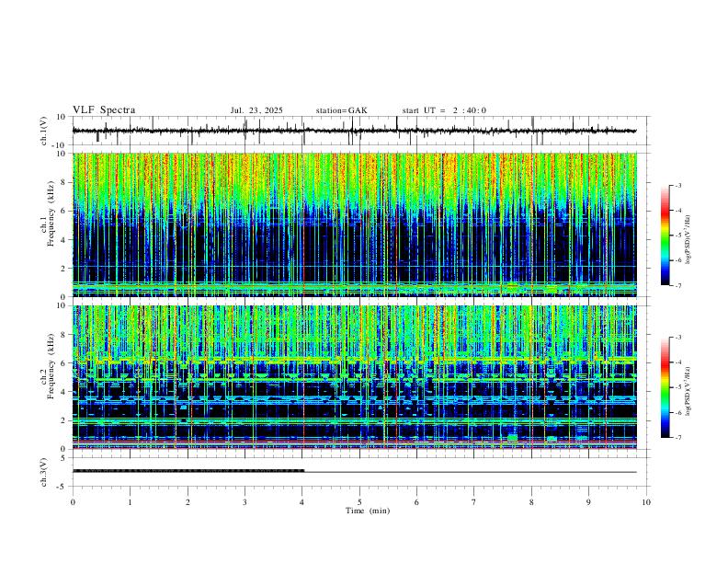
Task: Click the ch.2 spectrogram panel
Action: click(x=354, y=377)
